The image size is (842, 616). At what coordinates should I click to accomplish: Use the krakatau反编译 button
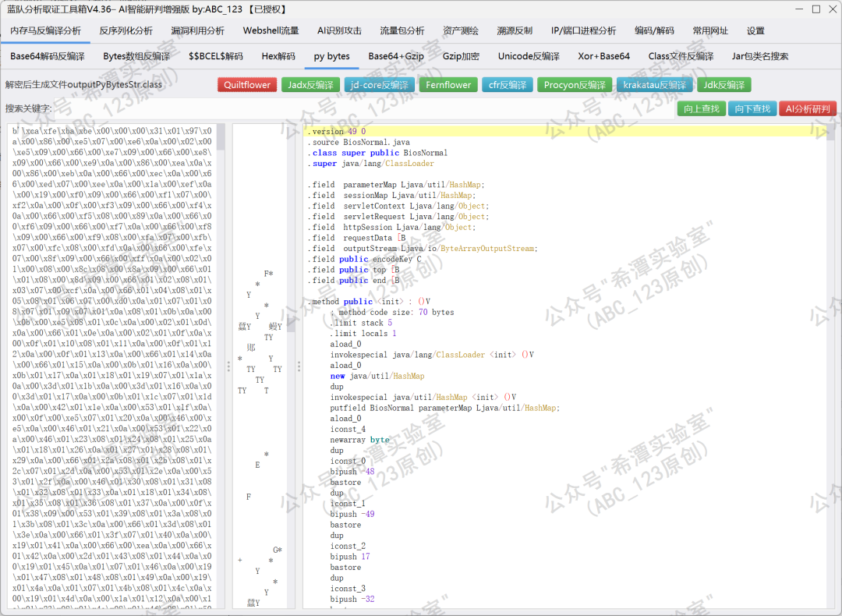coord(655,85)
